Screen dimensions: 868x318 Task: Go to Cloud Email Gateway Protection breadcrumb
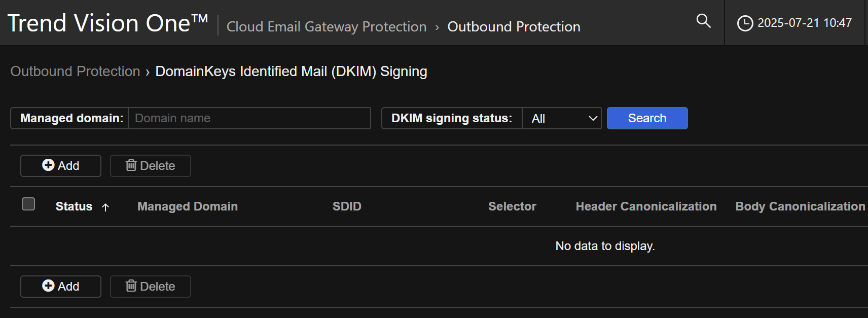[x=327, y=27]
